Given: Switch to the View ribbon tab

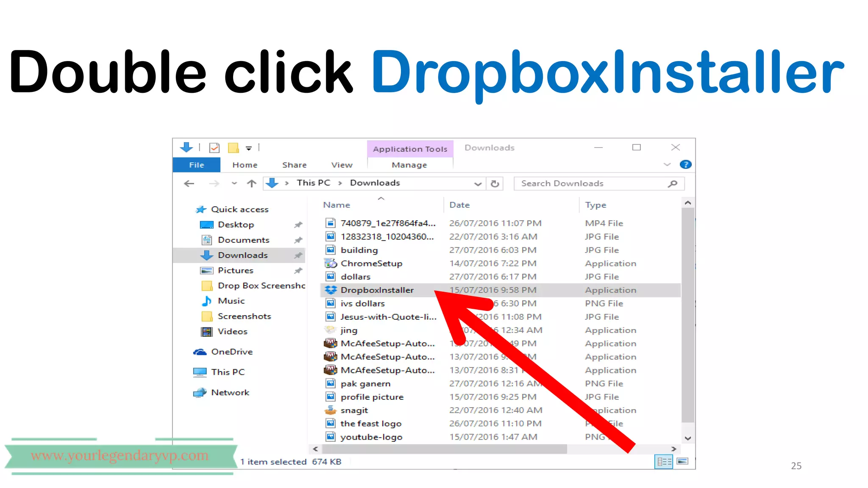Looking at the screenshot, I should (342, 165).
